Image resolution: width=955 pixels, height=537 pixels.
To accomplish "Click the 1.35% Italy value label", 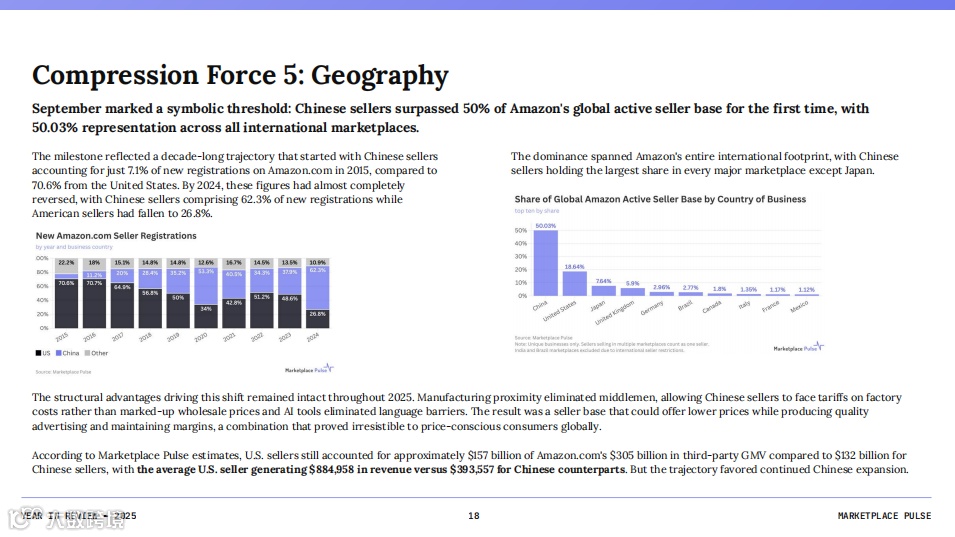I will 749,290.
